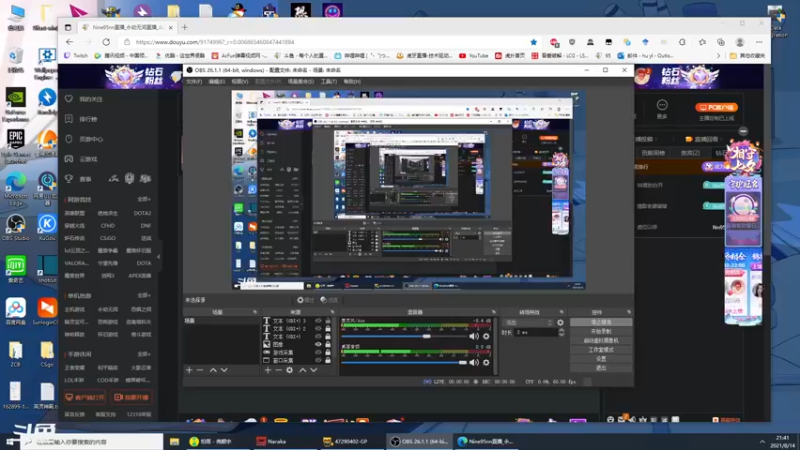The width and height of the screenshot is (800, 450).
Task: Open source properties gear in Sources toolbar
Action: point(290,370)
